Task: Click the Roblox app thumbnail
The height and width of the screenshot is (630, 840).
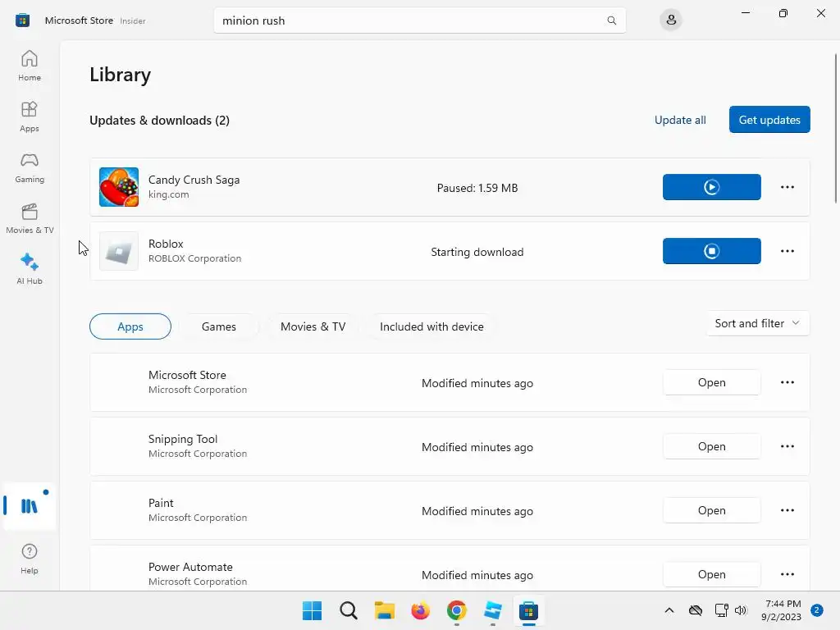Action: [x=119, y=251]
